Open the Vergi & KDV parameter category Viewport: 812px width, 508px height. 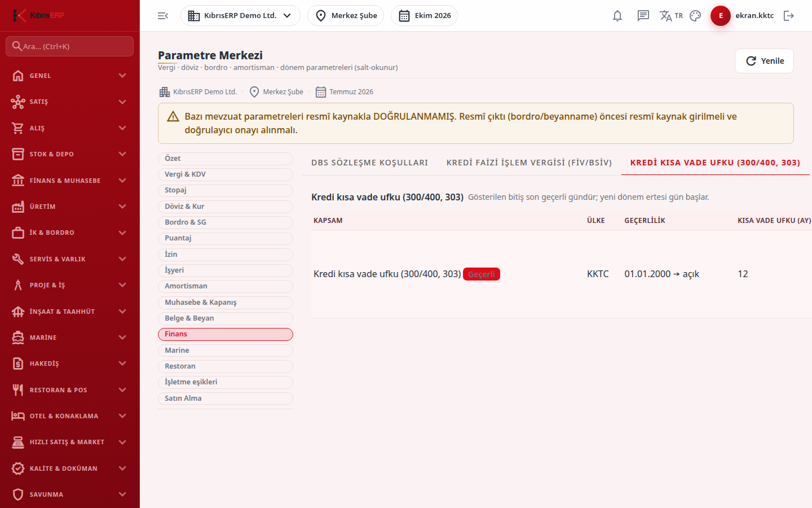click(x=226, y=174)
